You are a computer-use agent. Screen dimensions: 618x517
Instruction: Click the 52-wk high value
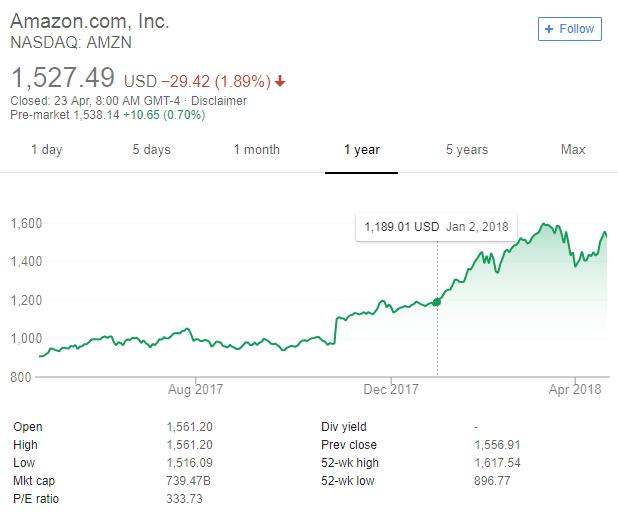click(x=498, y=461)
